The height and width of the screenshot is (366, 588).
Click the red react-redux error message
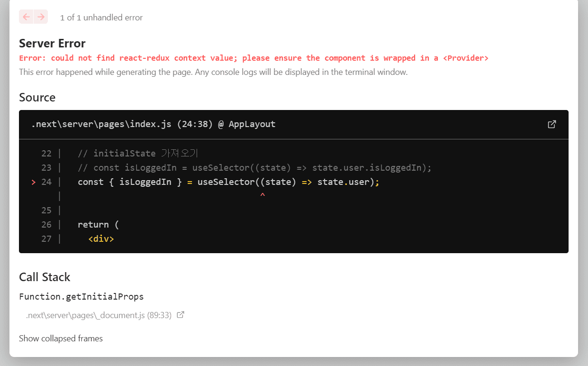(253, 58)
